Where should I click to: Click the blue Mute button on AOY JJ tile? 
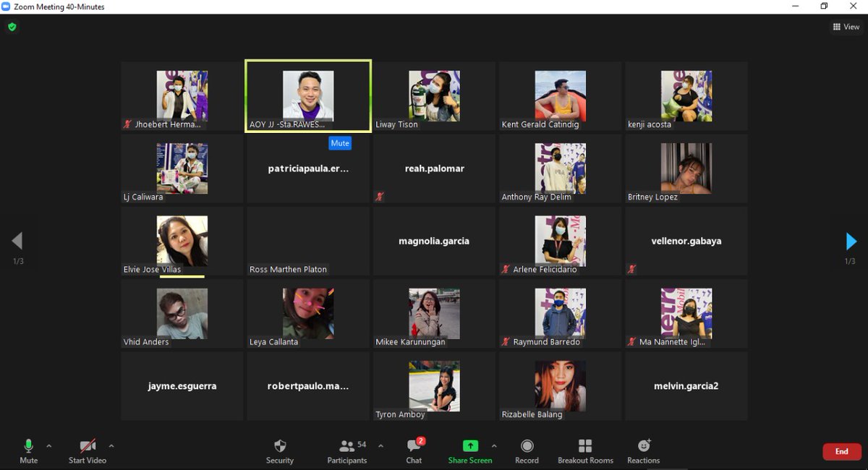tap(340, 143)
